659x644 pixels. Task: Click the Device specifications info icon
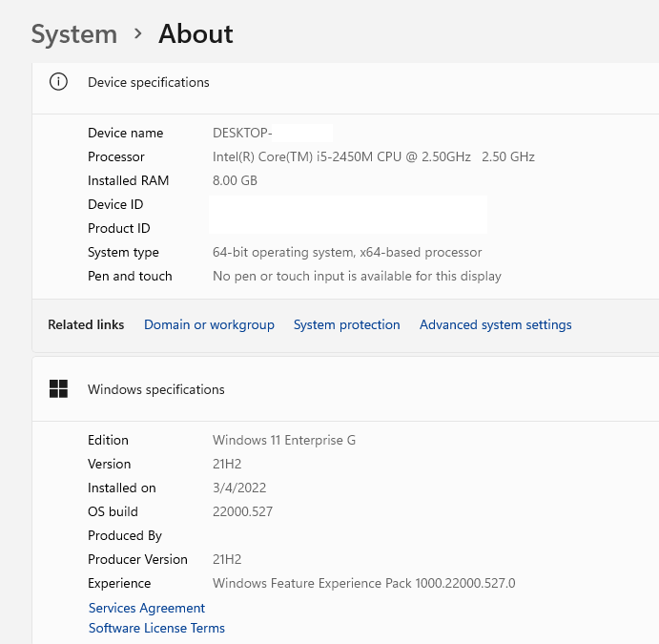[59, 82]
